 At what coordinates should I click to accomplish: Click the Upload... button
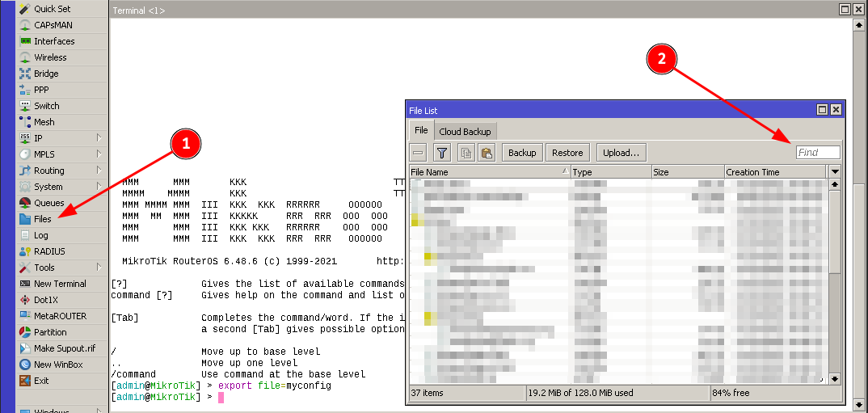tap(622, 153)
